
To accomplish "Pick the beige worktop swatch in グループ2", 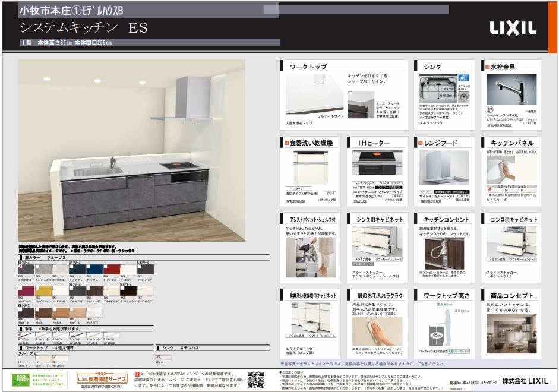I will (43, 358).
